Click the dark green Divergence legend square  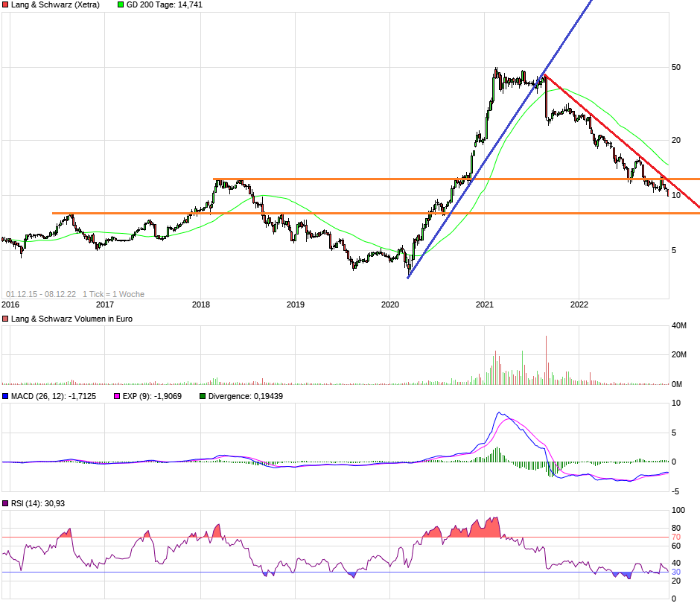pyautogui.click(x=203, y=396)
